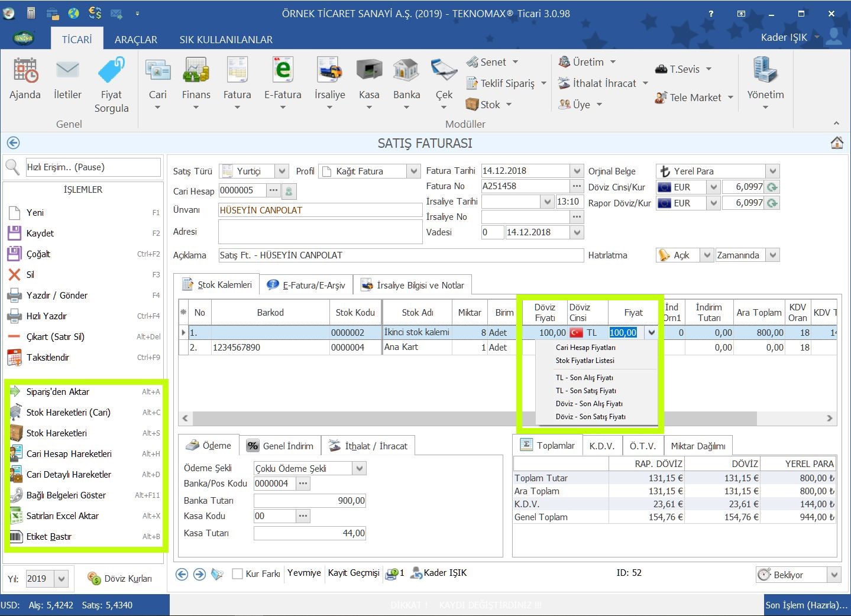Click the back arrow beside Satış Faturası title
Image resolution: width=851 pixels, height=616 pixels.
point(13,143)
